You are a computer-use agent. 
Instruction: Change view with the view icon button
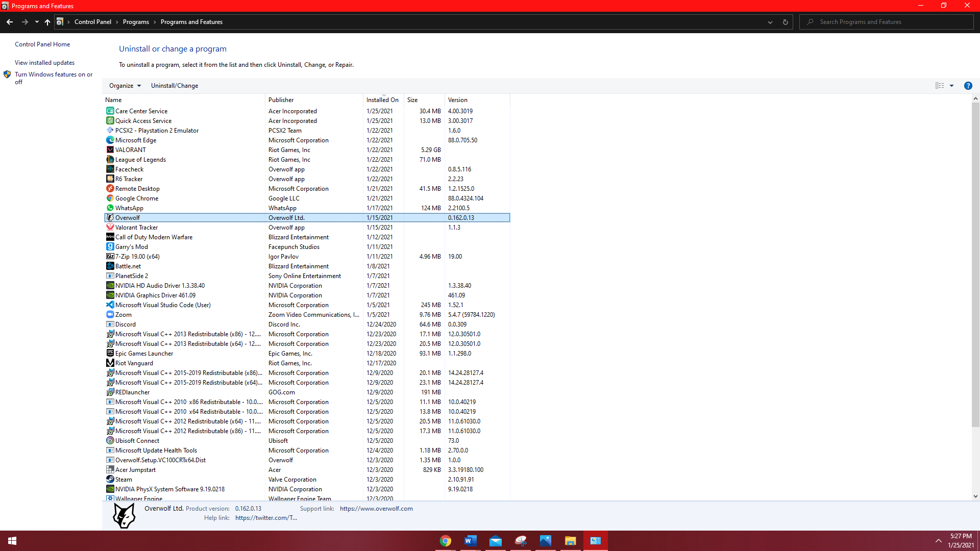(940, 86)
